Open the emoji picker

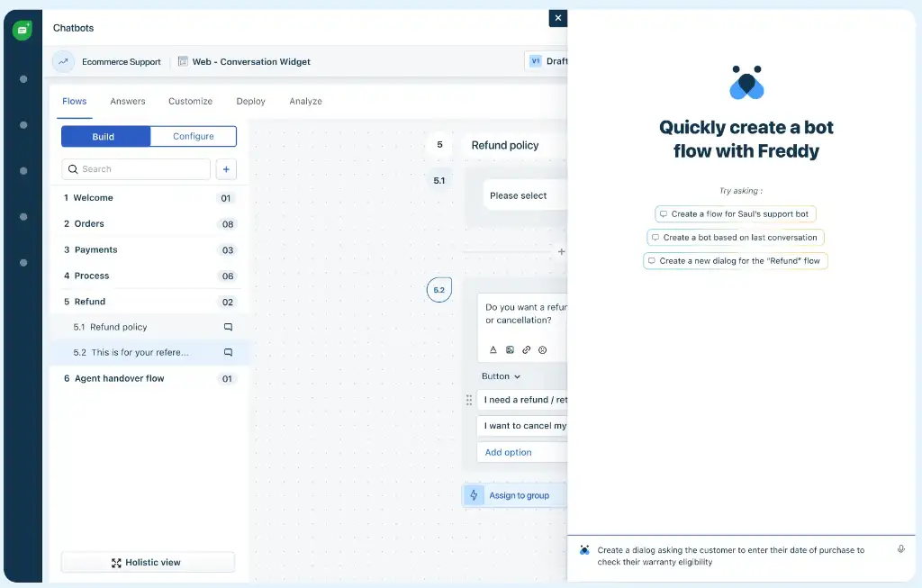pos(543,349)
